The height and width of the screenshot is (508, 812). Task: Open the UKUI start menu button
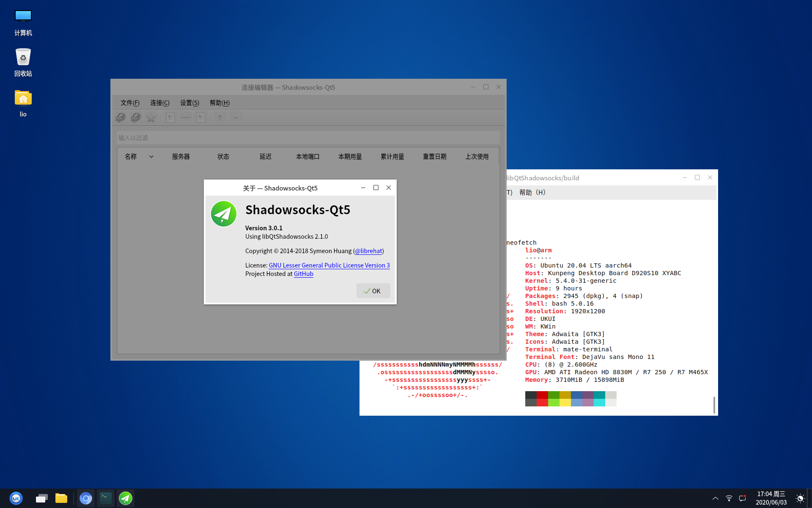(16, 498)
